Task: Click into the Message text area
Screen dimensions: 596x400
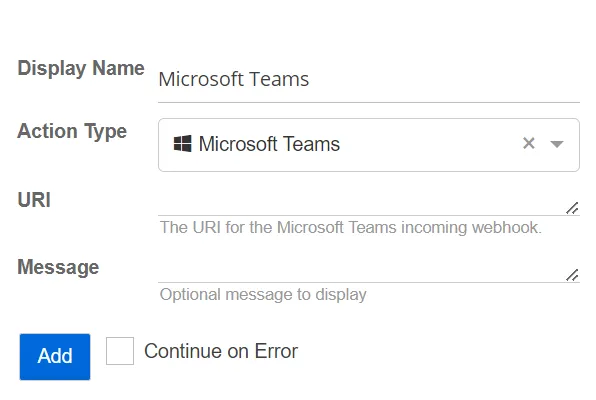Action: (x=369, y=270)
